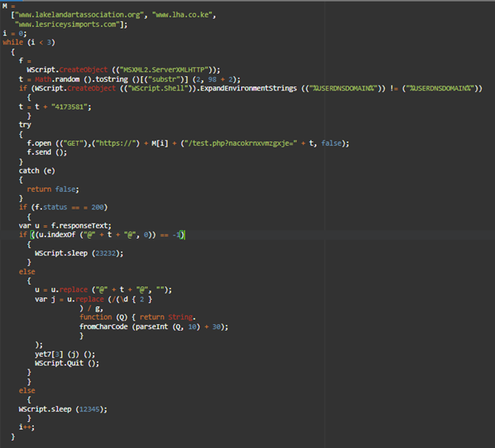Click the "www.lha.co.ke" string

pyautogui.click(x=182, y=15)
